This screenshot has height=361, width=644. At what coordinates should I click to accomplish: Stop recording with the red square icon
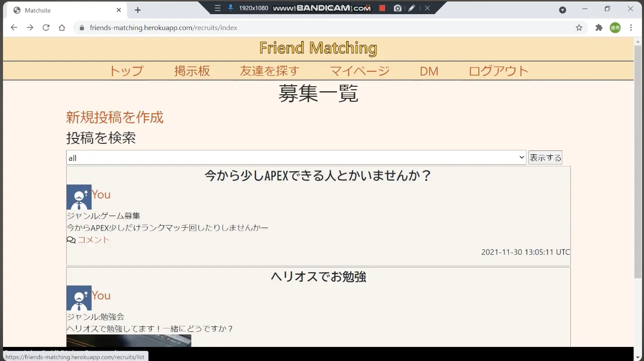click(x=382, y=8)
